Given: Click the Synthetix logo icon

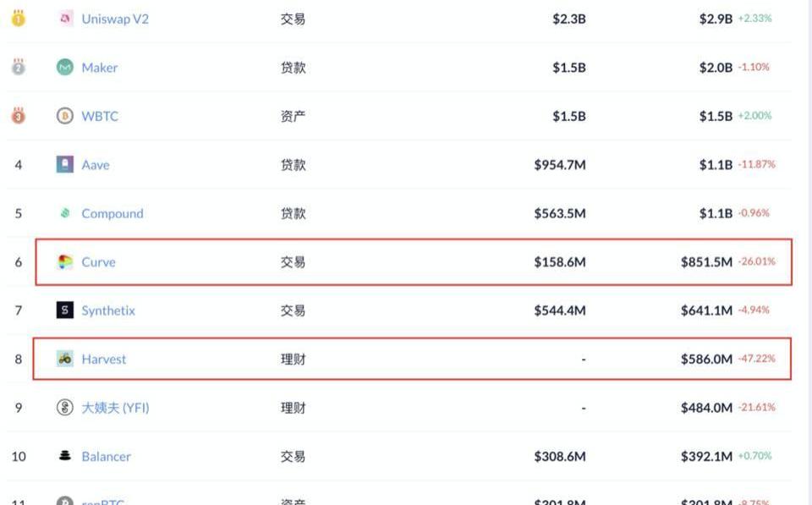Looking at the screenshot, I should 65,310.
